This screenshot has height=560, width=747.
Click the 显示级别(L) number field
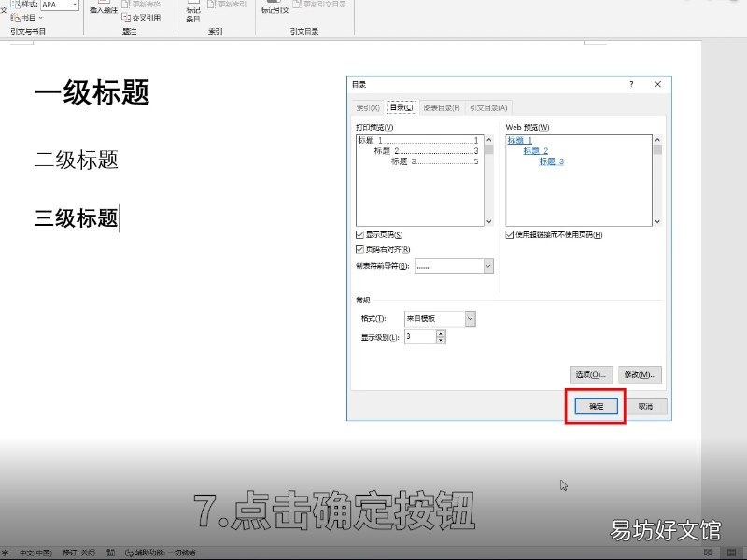(x=420, y=337)
